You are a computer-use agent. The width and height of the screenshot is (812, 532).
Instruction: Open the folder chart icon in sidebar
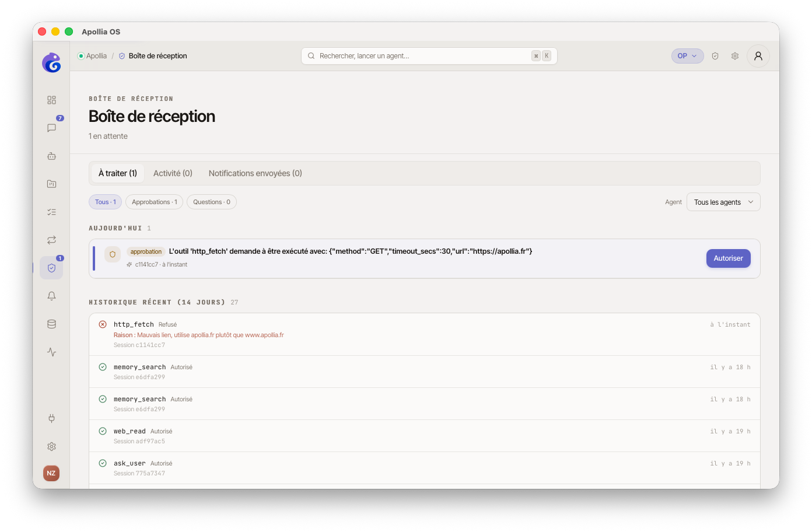tap(51, 184)
